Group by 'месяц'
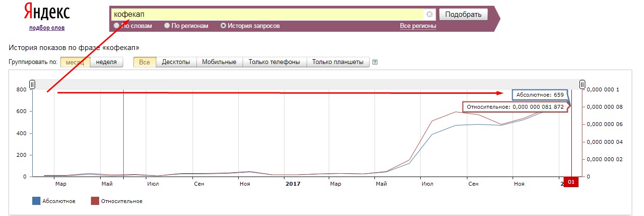Image resolution: width=644 pixels, height=216 pixels. coord(75,62)
